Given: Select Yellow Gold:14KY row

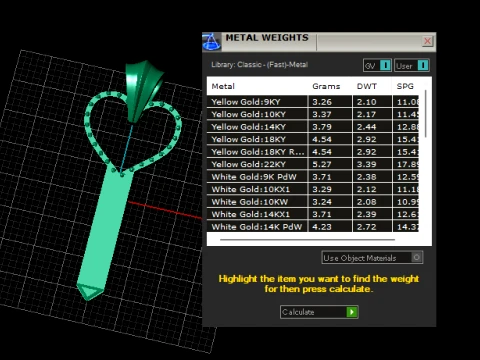Looking at the screenshot, I should click(x=313, y=127).
